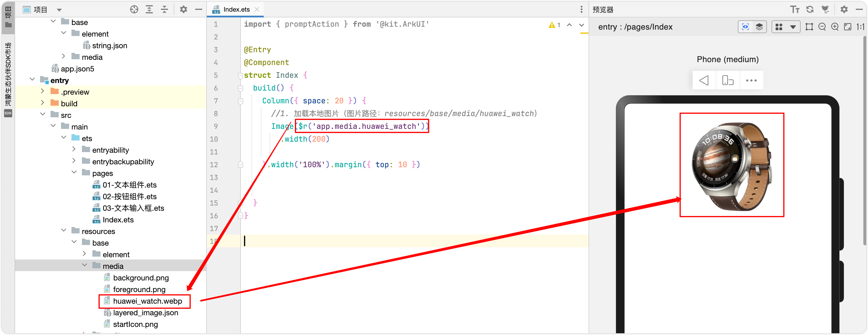The width and height of the screenshot is (868, 335).
Task: Click the warning indicator in editor
Action: click(554, 25)
